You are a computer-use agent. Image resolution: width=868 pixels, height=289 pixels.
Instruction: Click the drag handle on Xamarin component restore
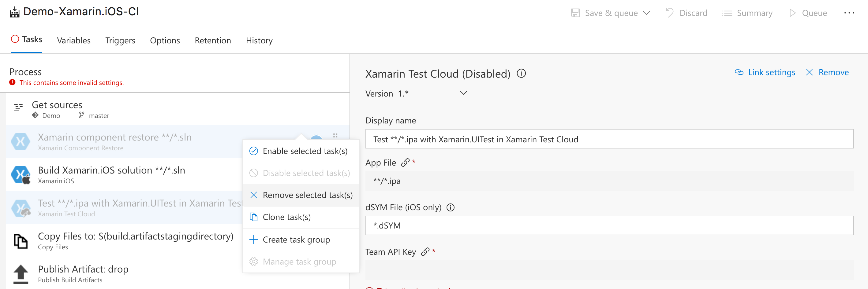[x=335, y=136]
